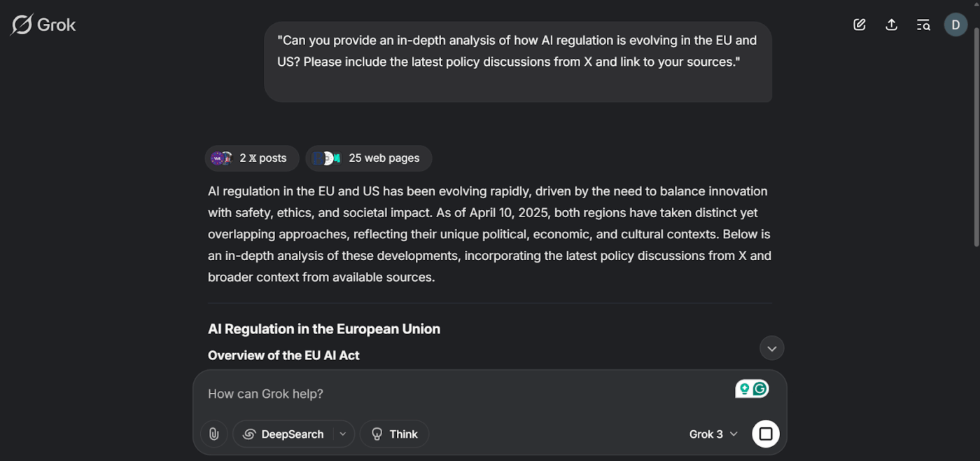Share the conversation using the upload icon
Viewport: 980px width, 461px height.
pyautogui.click(x=891, y=25)
